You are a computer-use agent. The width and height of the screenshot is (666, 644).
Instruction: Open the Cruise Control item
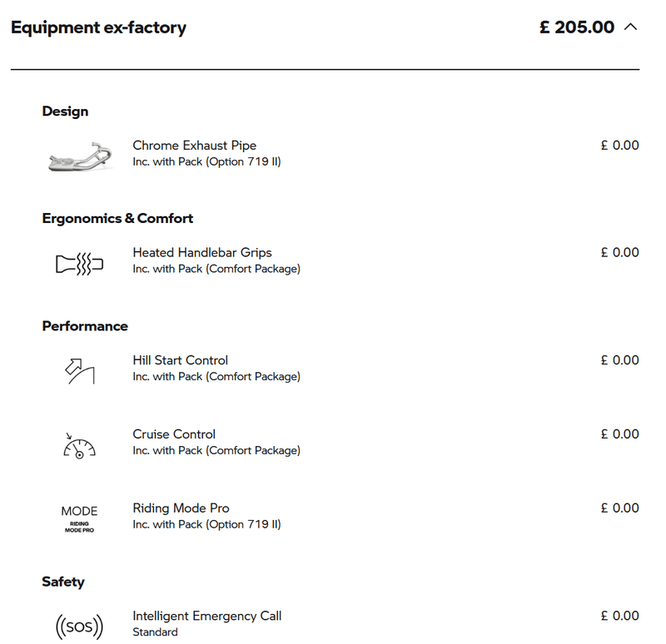(174, 434)
